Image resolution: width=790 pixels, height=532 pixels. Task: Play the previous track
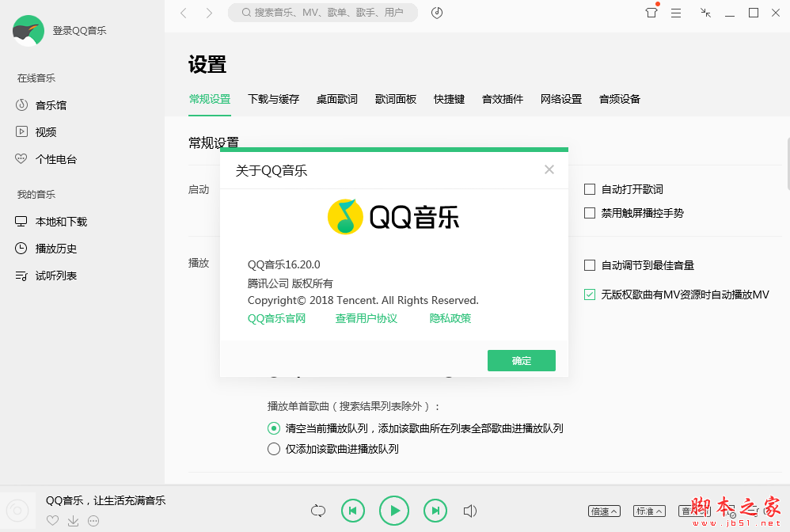pyautogui.click(x=353, y=511)
